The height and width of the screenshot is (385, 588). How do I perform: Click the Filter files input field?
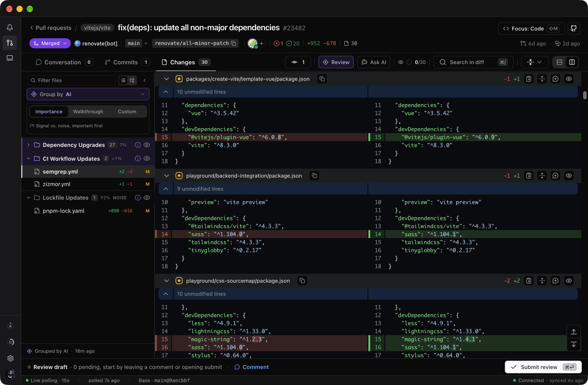pyautogui.click(x=71, y=81)
